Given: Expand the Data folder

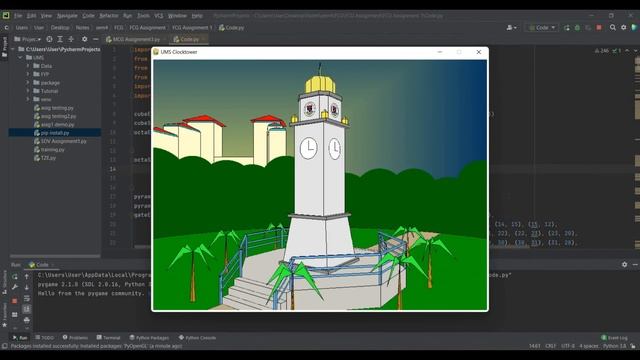Looking at the screenshot, I should point(28,66).
